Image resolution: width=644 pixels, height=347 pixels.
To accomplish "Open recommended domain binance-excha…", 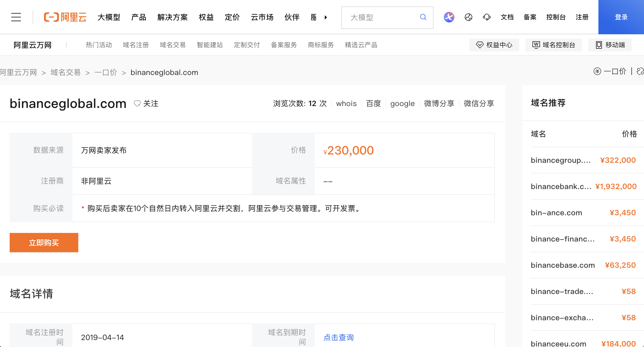I will pyautogui.click(x=562, y=318).
